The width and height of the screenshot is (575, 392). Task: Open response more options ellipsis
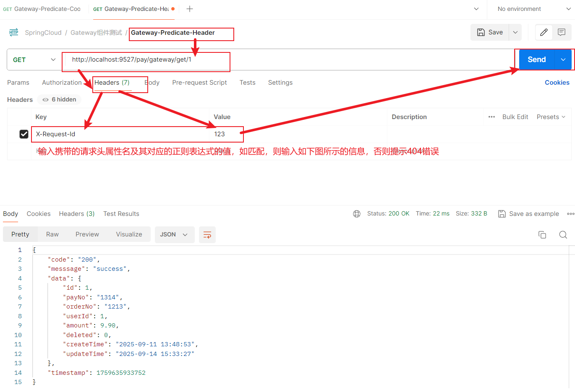pos(570,214)
